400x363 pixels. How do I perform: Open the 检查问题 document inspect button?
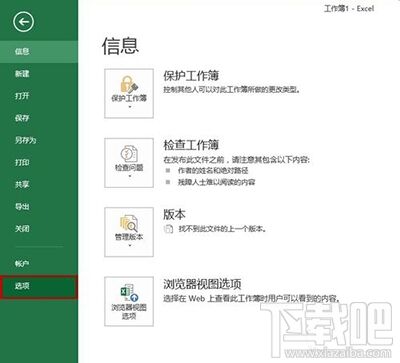(x=129, y=163)
